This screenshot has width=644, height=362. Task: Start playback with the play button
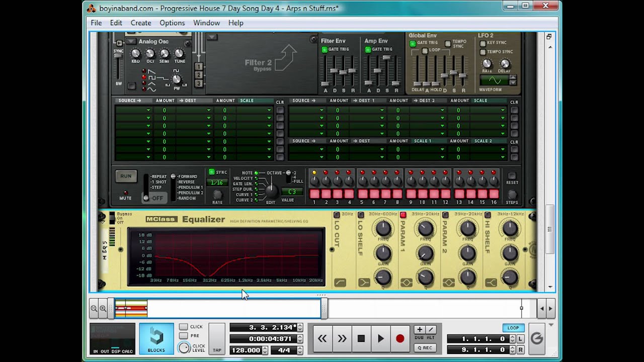tap(381, 338)
